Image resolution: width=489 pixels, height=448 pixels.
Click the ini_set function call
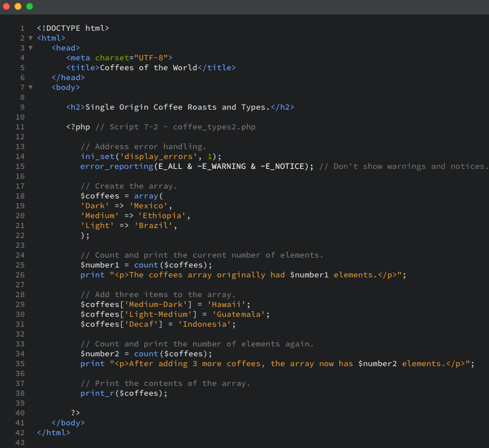(97, 157)
